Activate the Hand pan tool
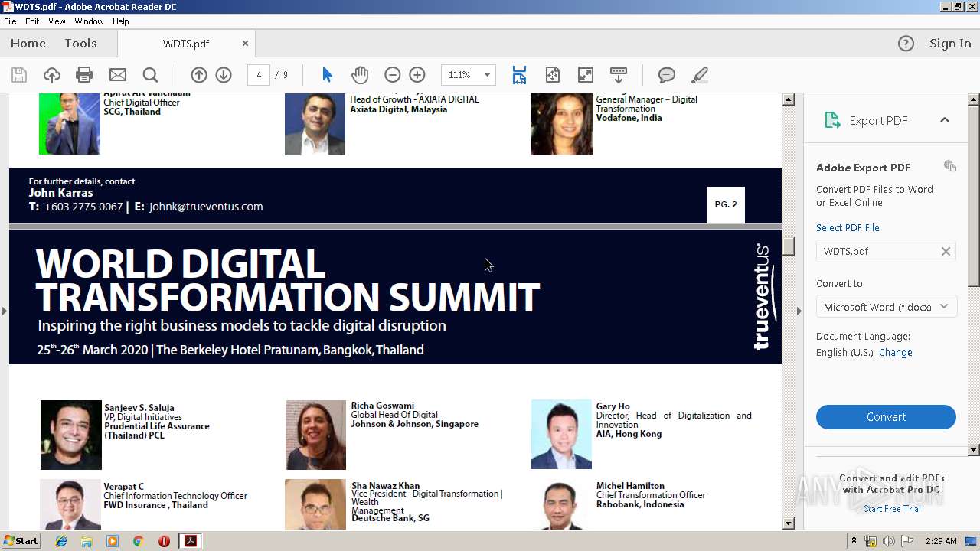The width and height of the screenshot is (980, 551). tap(360, 75)
